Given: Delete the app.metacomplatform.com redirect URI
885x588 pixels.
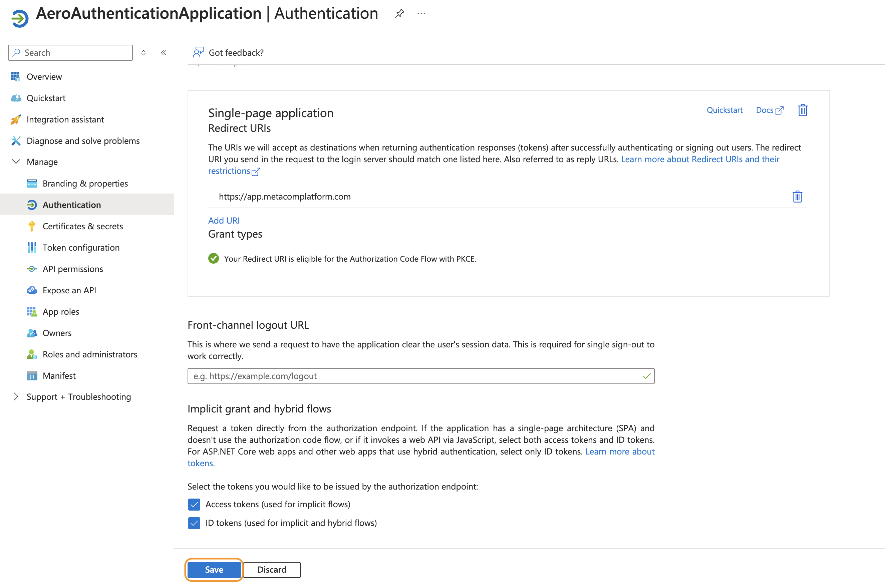Looking at the screenshot, I should coord(797,197).
